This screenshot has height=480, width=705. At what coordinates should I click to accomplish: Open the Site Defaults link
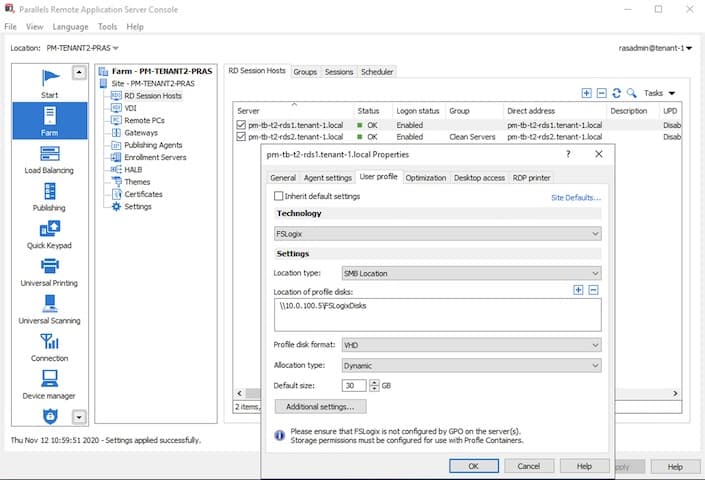click(576, 198)
